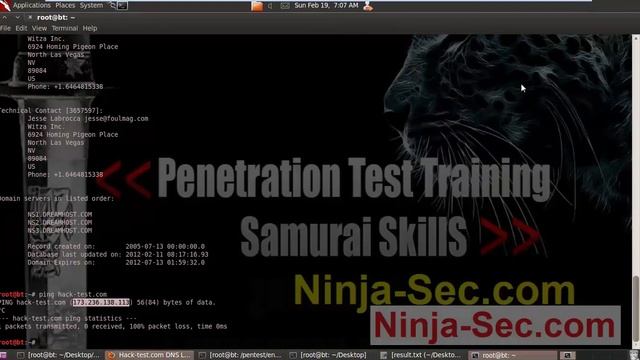This screenshot has width=640, height=360.
Task: Click the Domain servers in listed order line
Action: pyautogui.click(x=57, y=198)
